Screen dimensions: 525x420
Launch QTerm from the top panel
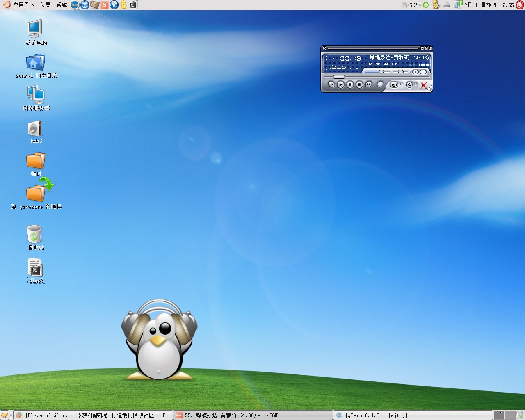pyautogui.click(x=75, y=5)
